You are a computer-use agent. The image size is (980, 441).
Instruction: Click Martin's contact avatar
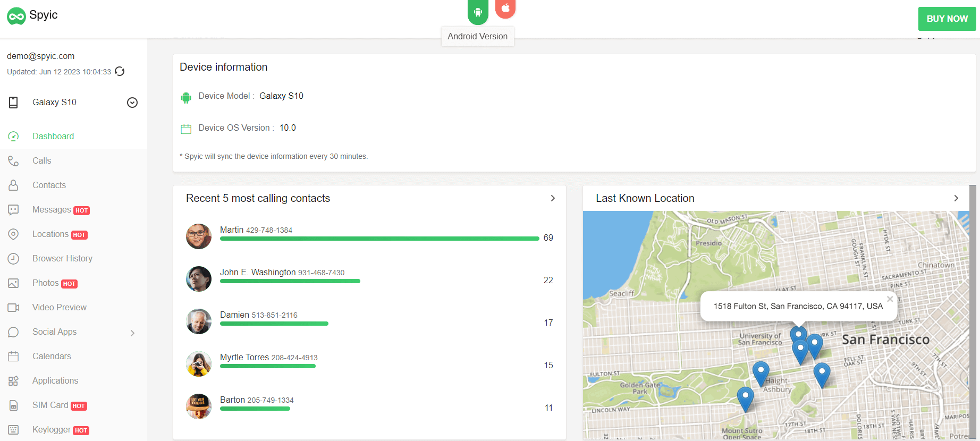tap(199, 236)
